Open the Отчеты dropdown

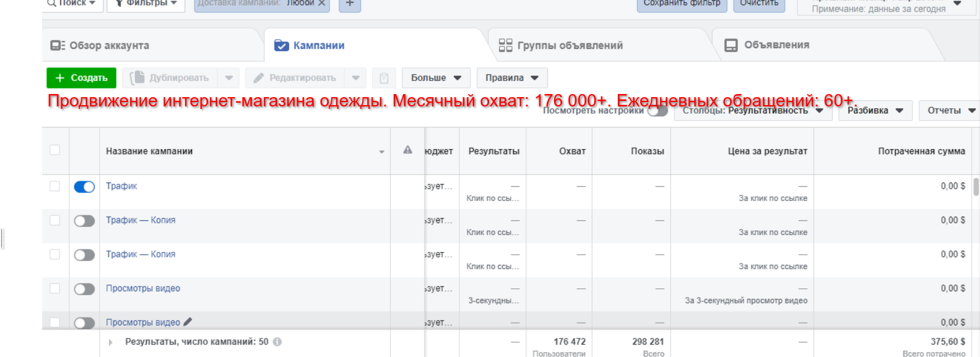click(x=950, y=111)
